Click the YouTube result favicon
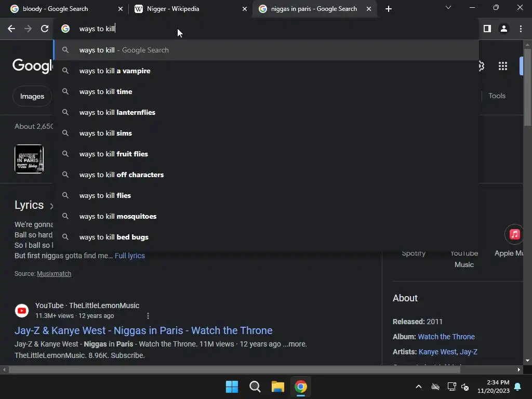 coord(22,311)
